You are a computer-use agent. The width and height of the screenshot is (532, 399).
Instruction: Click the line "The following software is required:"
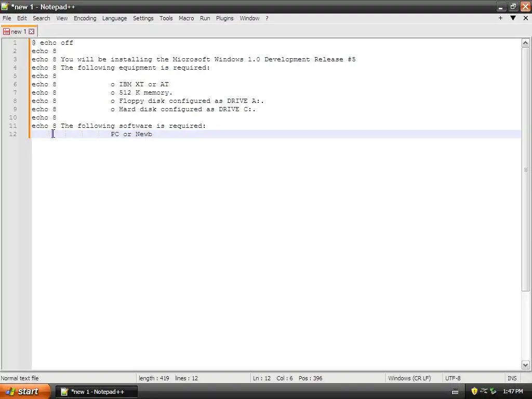point(134,126)
